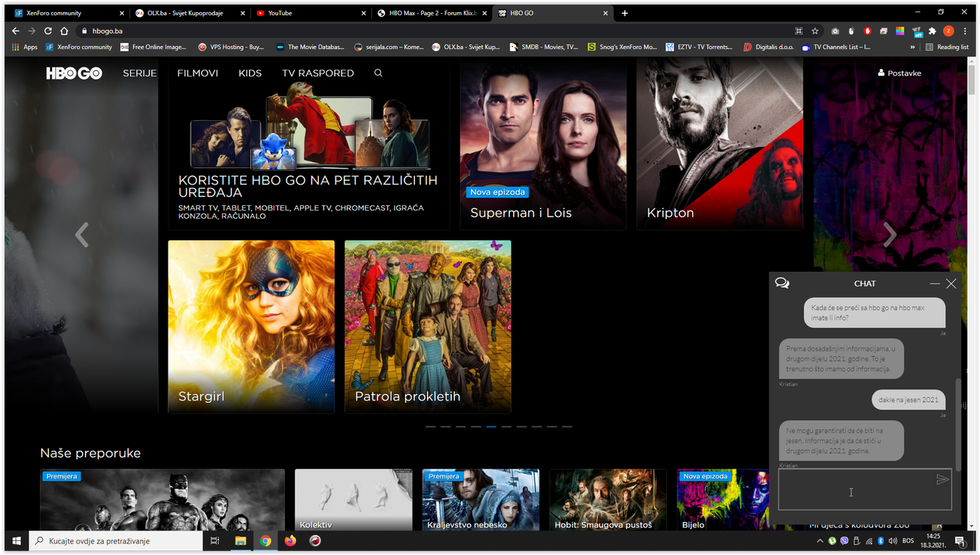Select the active carousel page indicator

tap(491, 426)
